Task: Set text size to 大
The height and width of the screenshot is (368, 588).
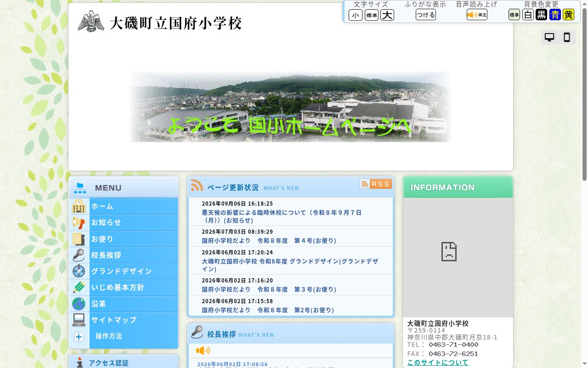Action: 387,15
